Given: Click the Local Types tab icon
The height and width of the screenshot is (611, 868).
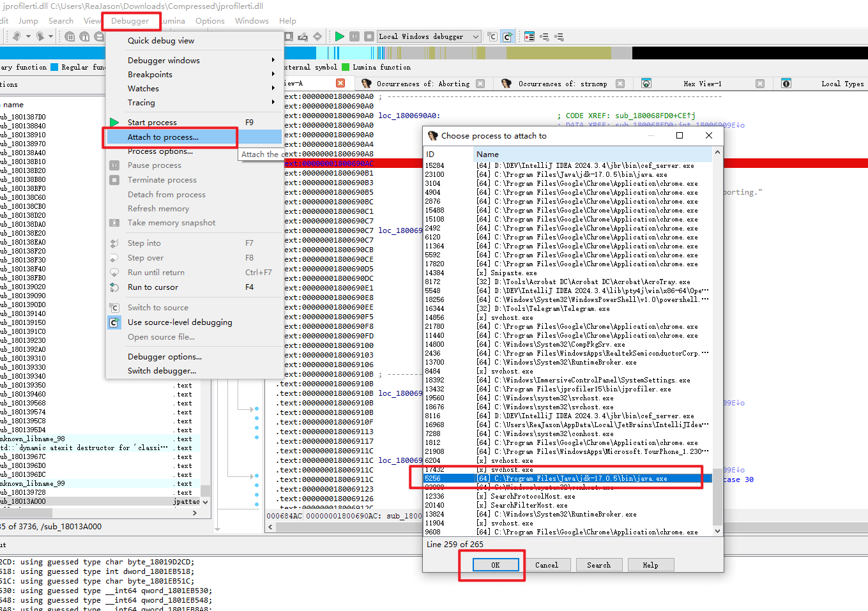Looking at the screenshot, I should 786,84.
